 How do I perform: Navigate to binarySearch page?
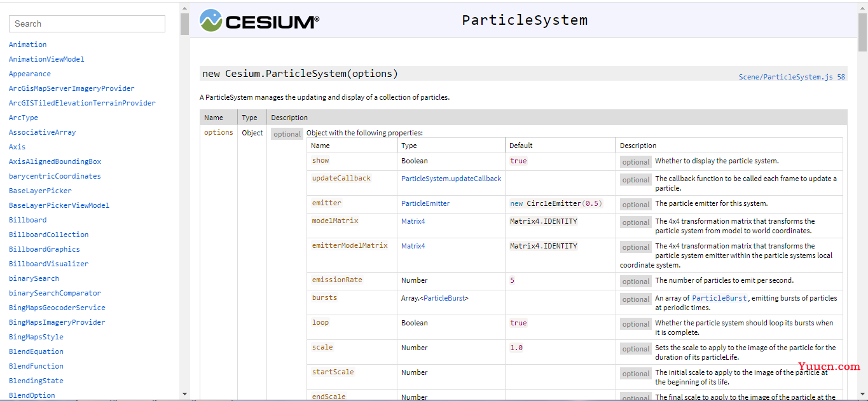point(34,278)
